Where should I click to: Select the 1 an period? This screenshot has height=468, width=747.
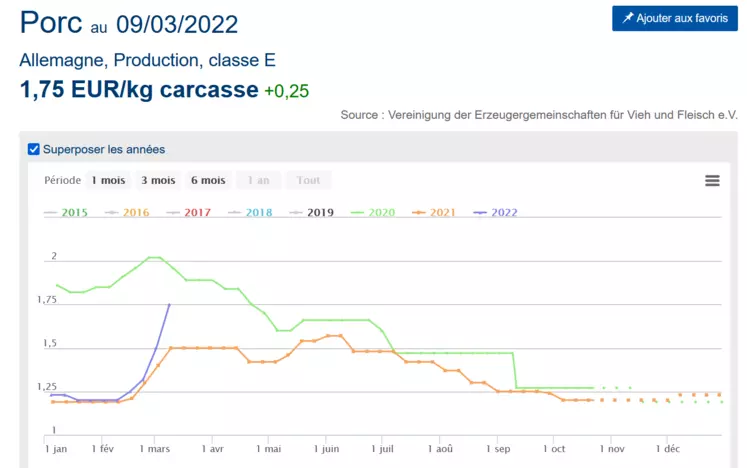[259, 181]
